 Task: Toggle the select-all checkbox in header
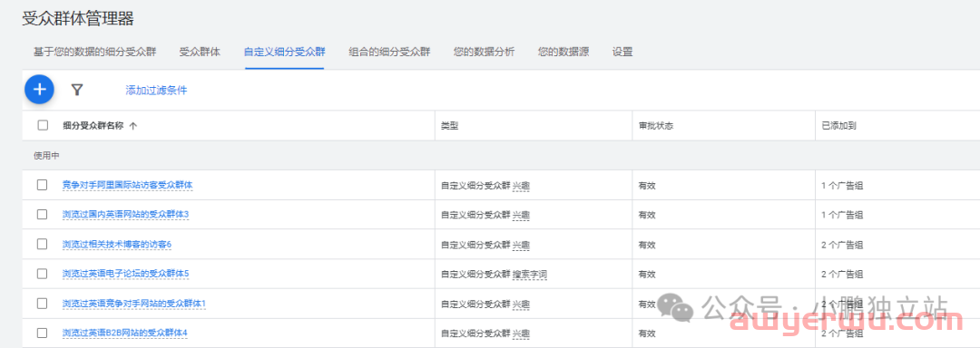[x=43, y=125]
